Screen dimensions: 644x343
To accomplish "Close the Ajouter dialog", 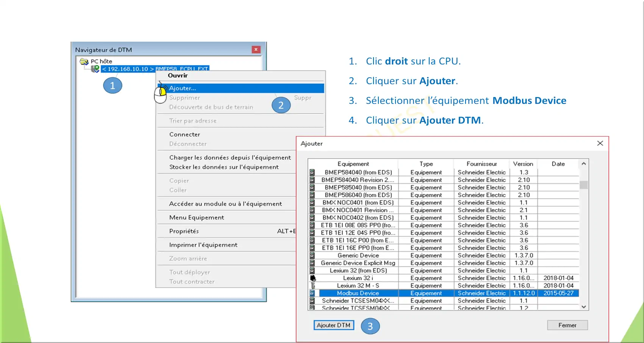I will (x=600, y=143).
